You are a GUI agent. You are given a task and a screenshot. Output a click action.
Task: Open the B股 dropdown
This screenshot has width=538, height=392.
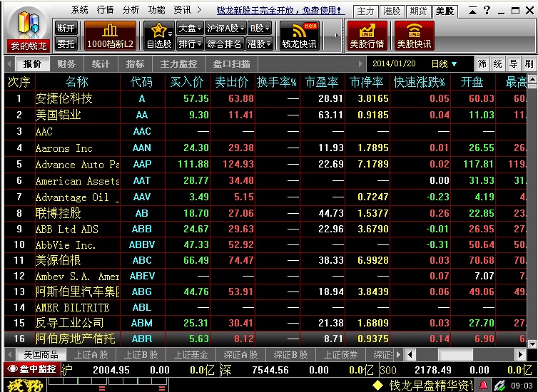[260, 28]
